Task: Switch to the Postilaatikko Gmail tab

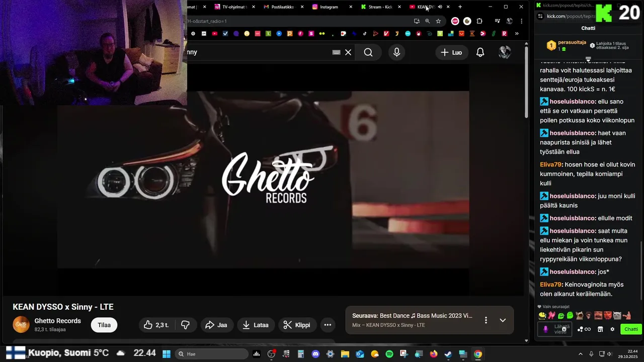Action: [x=283, y=7]
